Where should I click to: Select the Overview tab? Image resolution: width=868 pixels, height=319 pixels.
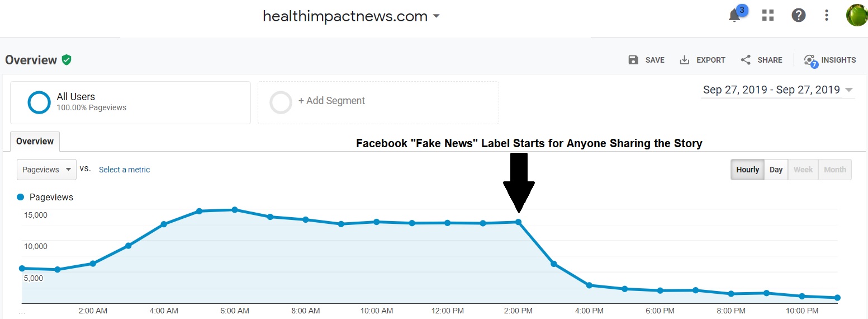pyautogui.click(x=35, y=142)
